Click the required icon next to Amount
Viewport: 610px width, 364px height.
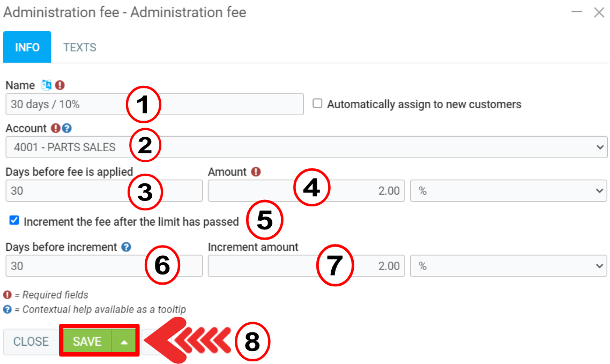click(x=256, y=172)
